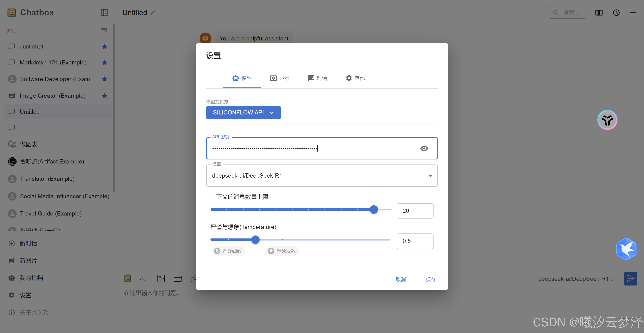Collapse the sidebar using the panel icon
644x333 pixels.
tap(104, 13)
